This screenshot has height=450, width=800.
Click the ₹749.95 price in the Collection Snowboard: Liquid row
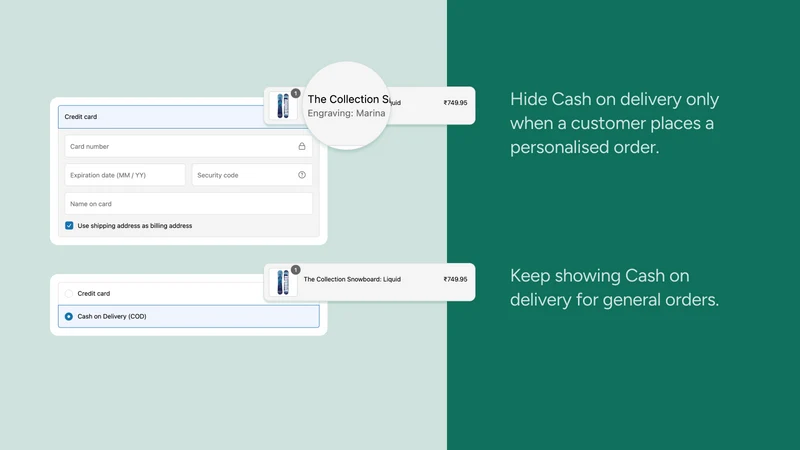tap(455, 279)
